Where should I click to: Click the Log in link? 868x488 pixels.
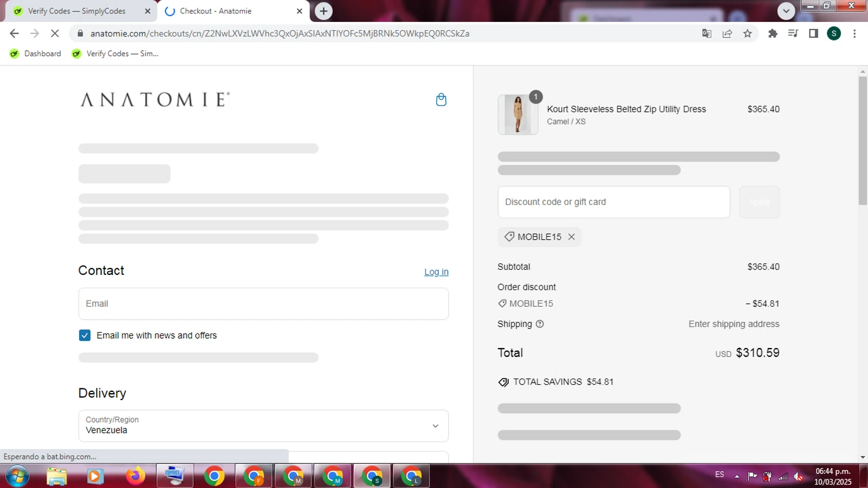tap(436, 272)
